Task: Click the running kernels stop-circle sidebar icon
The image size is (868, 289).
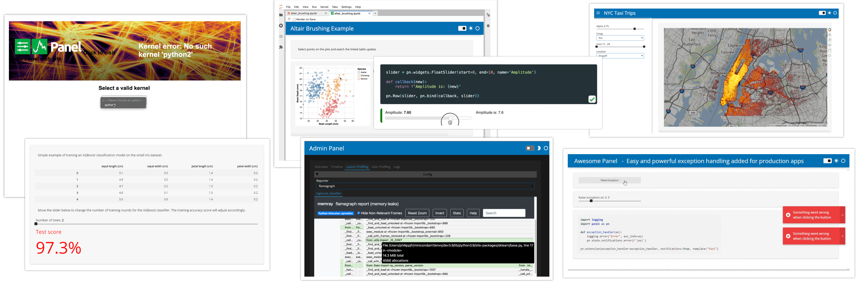Action: [281, 26]
